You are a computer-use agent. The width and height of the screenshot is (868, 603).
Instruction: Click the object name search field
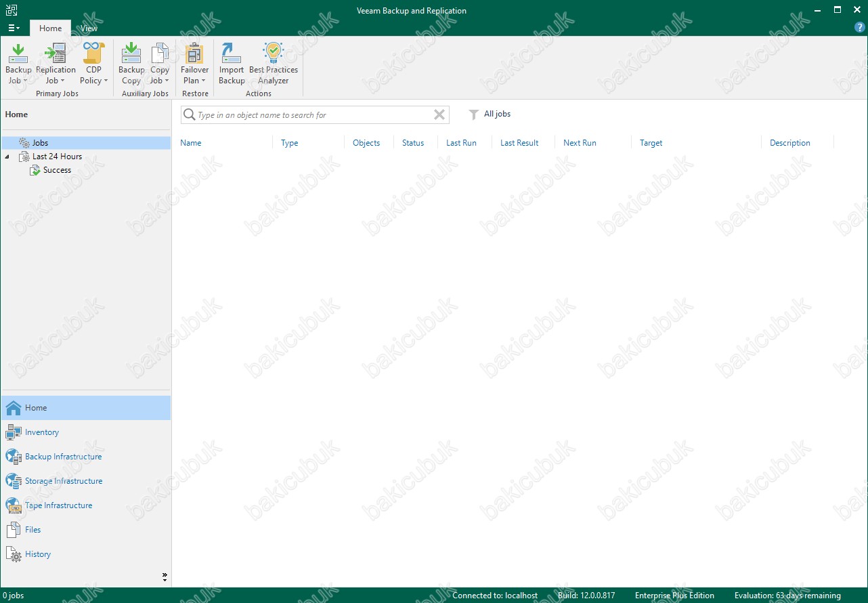311,115
